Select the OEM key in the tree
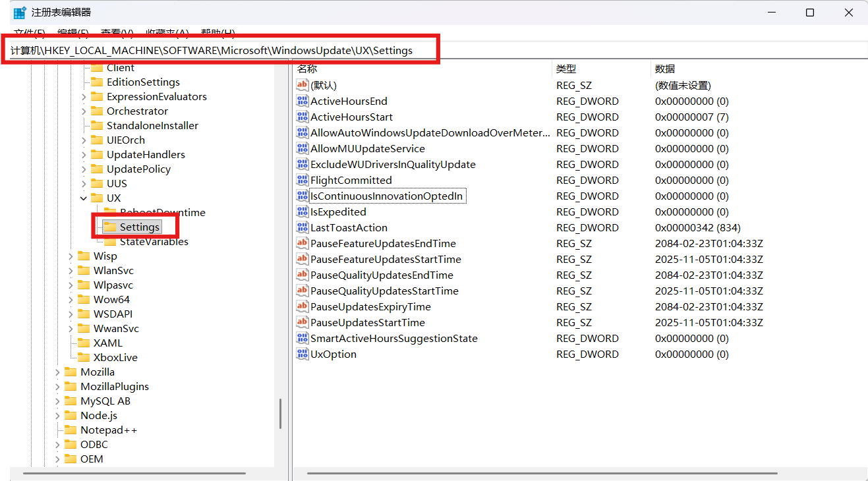Viewport: 868px width, 481px height. [92, 459]
